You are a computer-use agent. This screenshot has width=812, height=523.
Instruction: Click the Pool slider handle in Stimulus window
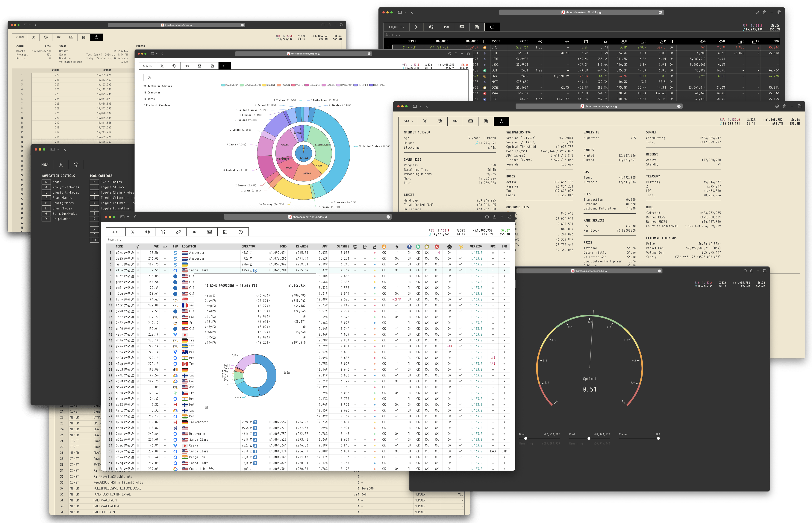(589, 438)
